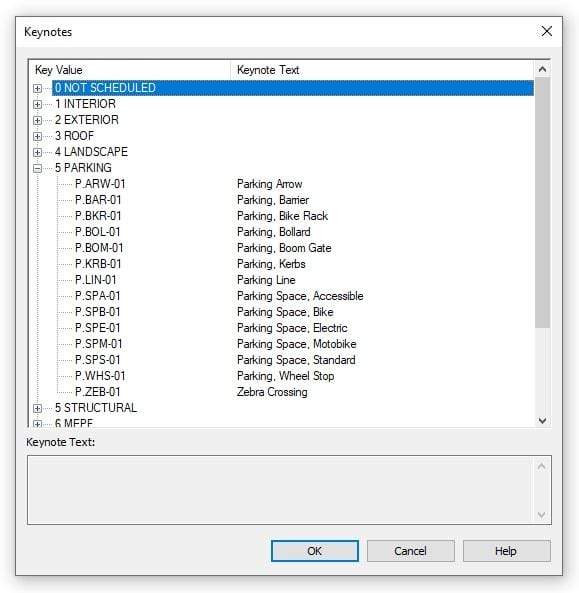Expand the 0 NOT SCHEDULED node
The height and width of the screenshot is (593, 579).
point(37,88)
